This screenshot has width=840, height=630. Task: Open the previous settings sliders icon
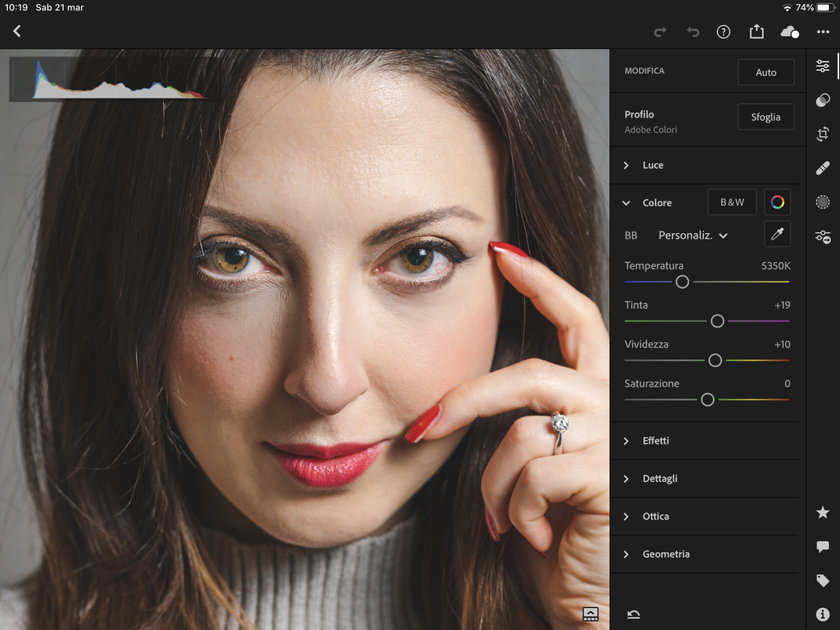tap(823, 236)
